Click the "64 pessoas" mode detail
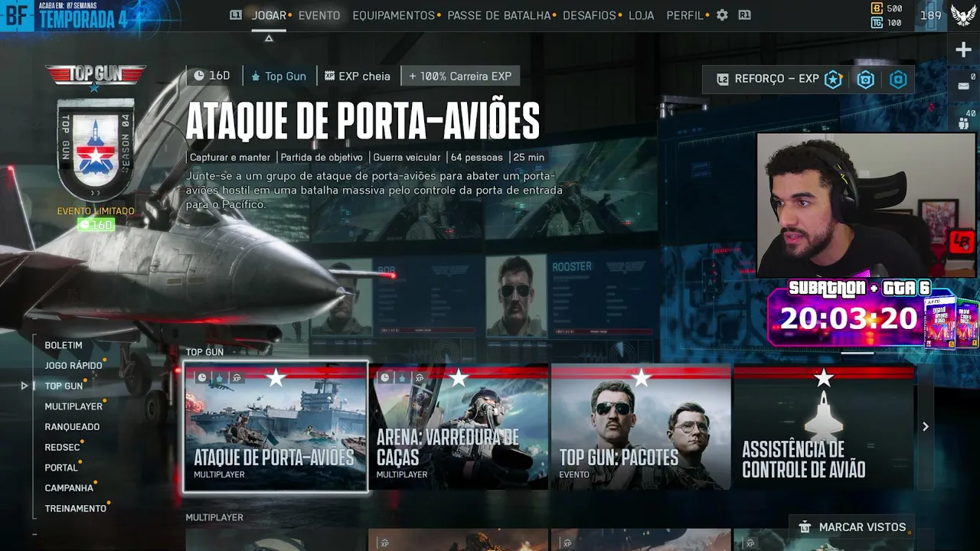Screen dimensions: 980x551 [x=477, y=157]
